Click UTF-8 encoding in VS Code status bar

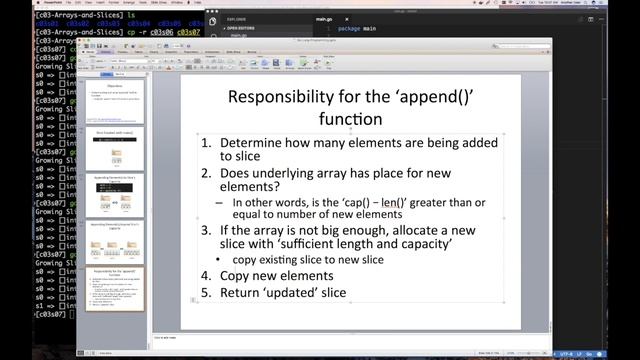[x=567, y=354]
